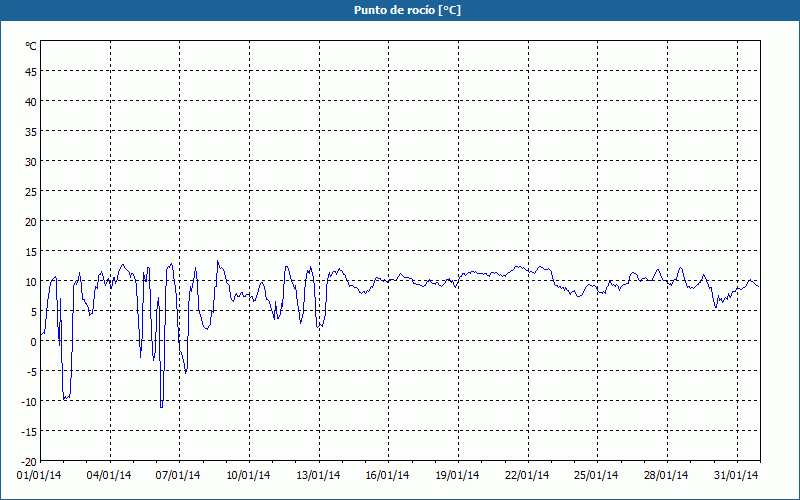
Task: Click the 19/01/14 date label
Action: (x=457, y=476)
